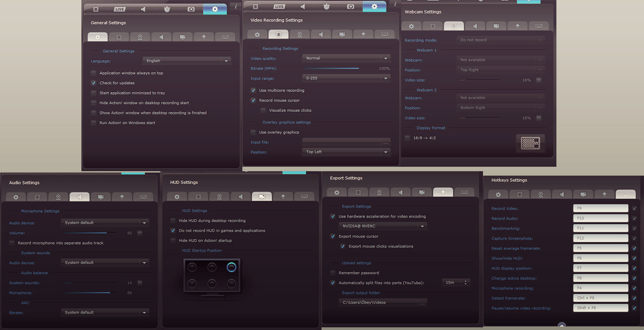Image resolution: width=644 pixels, height=330 pixels.
Task: Select the keyboard hotkeys sub-tab in General Settings
Action: tap(225, 37)
